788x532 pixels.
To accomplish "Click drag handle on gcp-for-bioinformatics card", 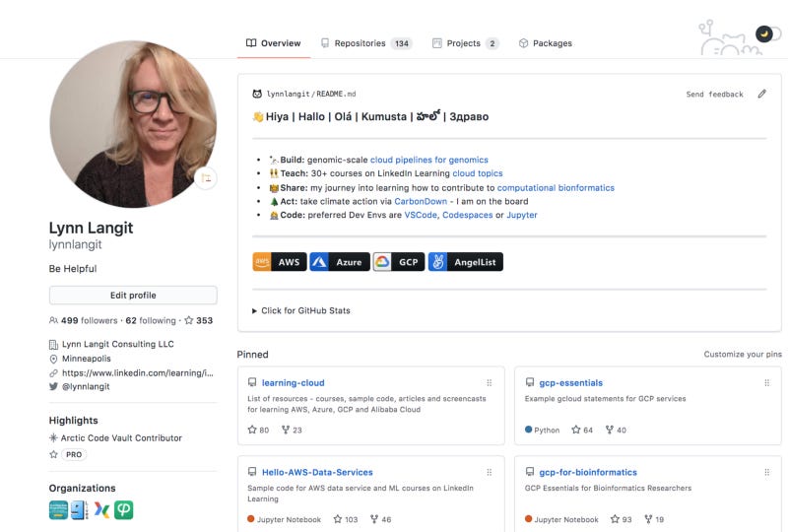I will coord(767,472).
